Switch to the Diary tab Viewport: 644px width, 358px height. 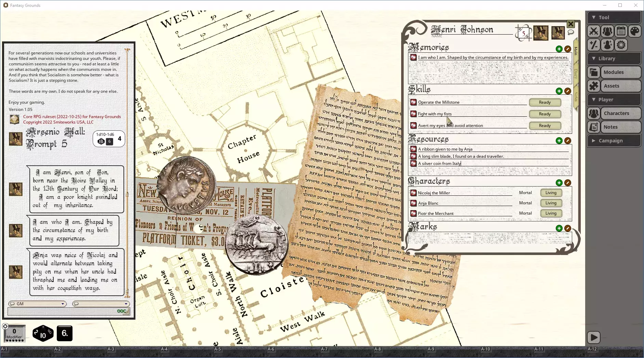point(576,74)
